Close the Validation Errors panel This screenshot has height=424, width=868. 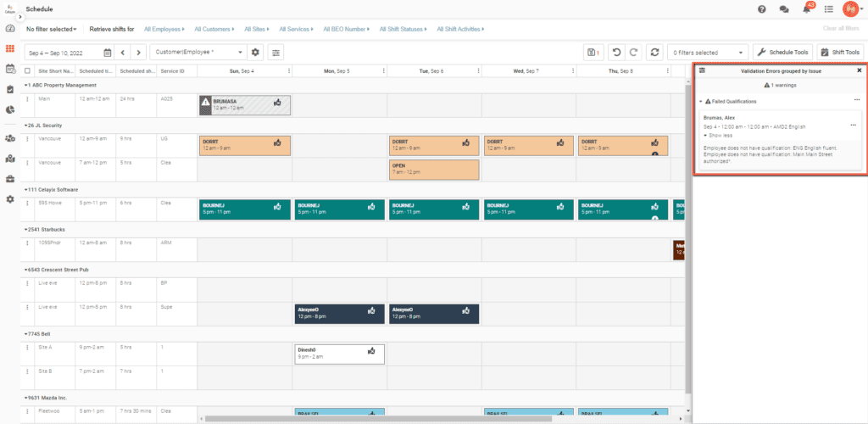point(859,70)
